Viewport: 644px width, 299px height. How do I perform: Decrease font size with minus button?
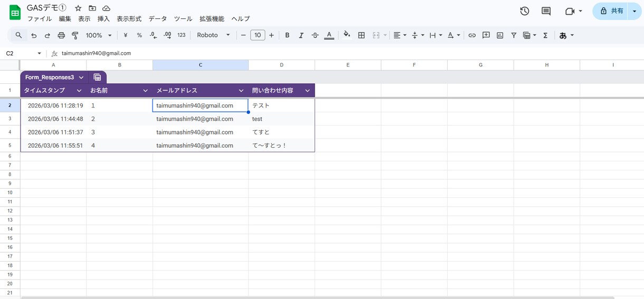tap(243, 35)
